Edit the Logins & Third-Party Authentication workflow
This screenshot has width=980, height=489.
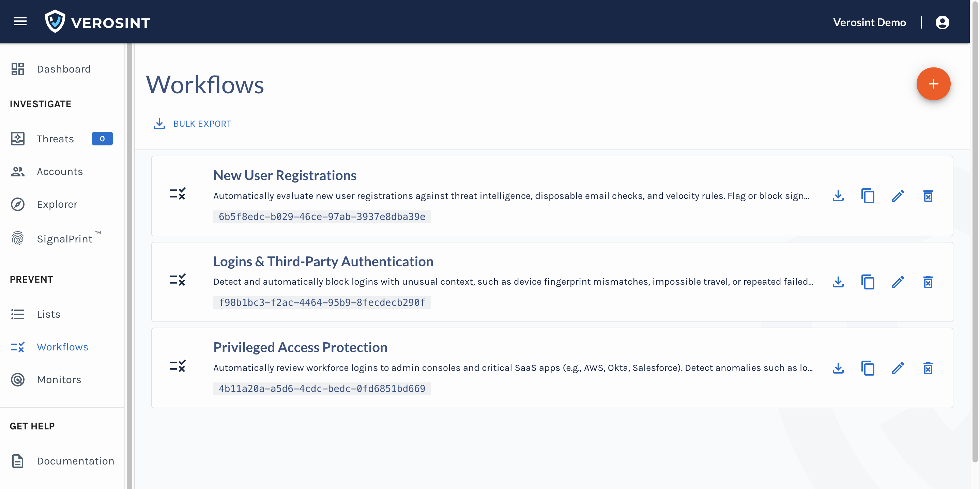898,282
